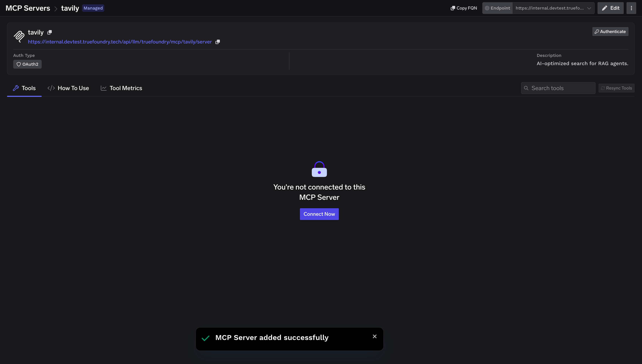The height and width of the screenshot is (364, 642).
Task: Click the OAuth2 auth type badge
Action: (x=28, y=64)
